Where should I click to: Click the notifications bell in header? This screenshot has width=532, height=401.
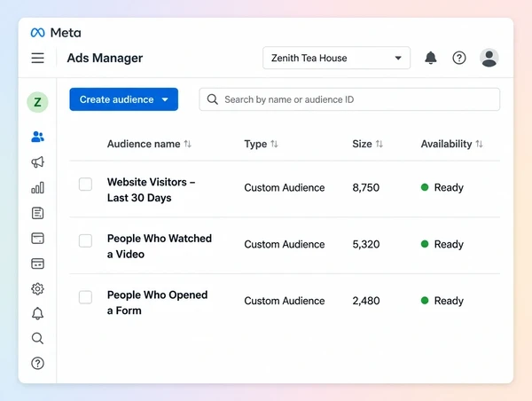coord(431,58)
